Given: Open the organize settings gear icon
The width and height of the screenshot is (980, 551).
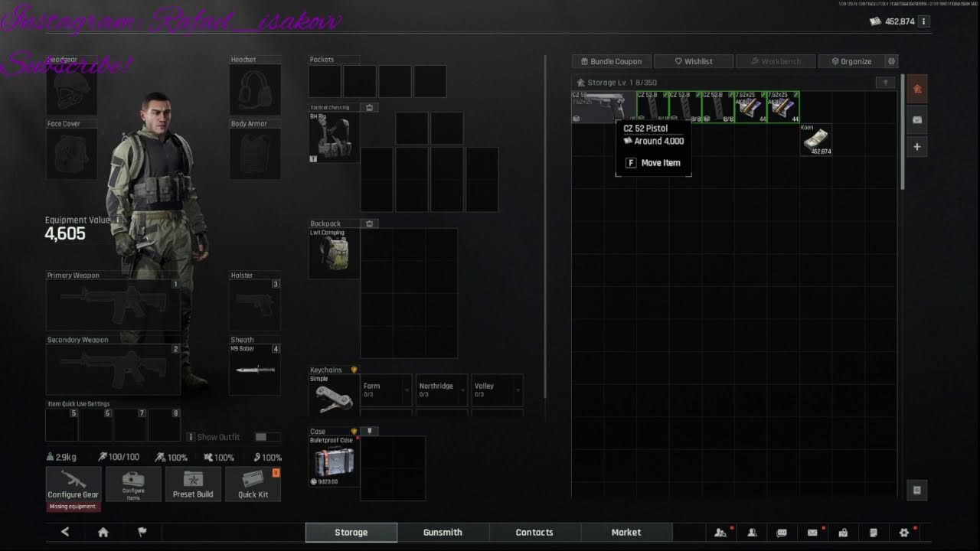Looking at the screenshot, I should [891, 61].
